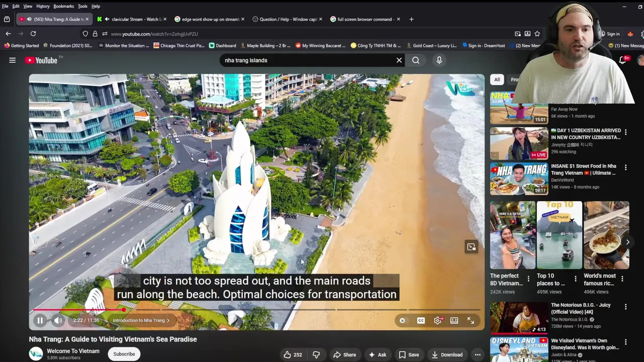Image resolution: width=644 pixels, height=362 pixels.
Task: Go to YouTube home logo
Action: coord(41,60)
